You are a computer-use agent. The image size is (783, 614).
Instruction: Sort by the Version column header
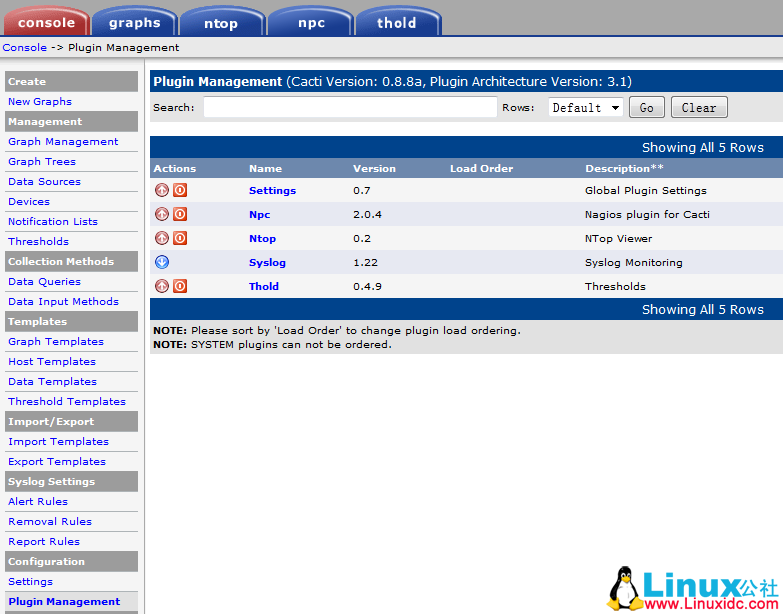tap(374, 168)
